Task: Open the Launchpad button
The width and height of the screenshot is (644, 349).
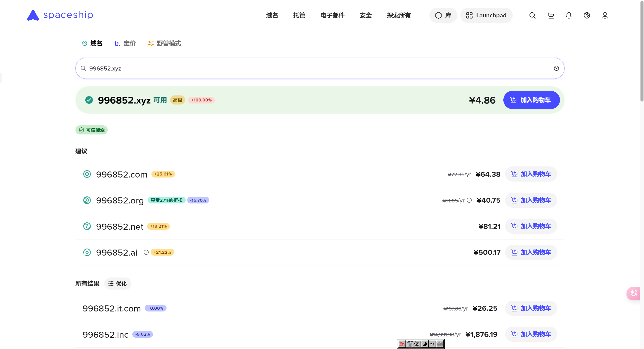Action: (x=486, y=15)
